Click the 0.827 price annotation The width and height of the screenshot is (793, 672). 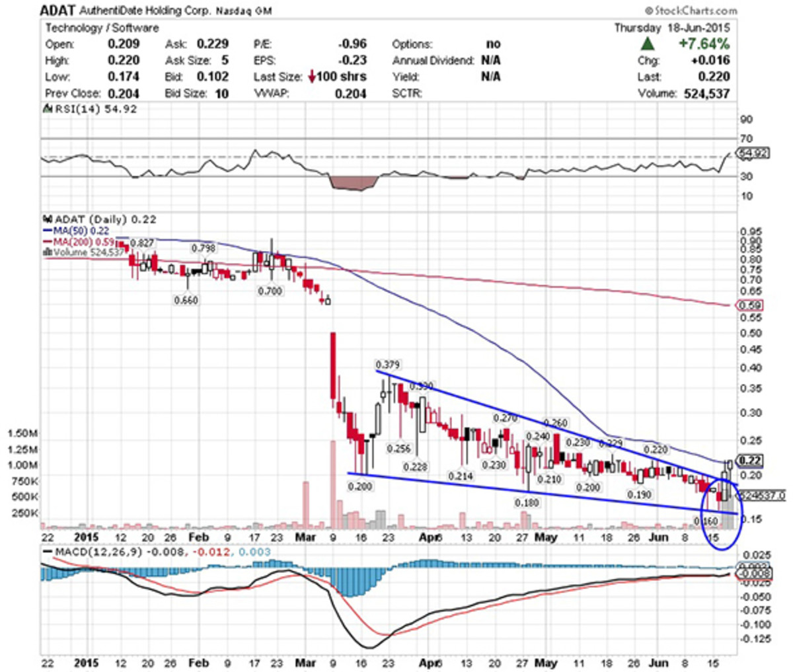tap(141, 243)
